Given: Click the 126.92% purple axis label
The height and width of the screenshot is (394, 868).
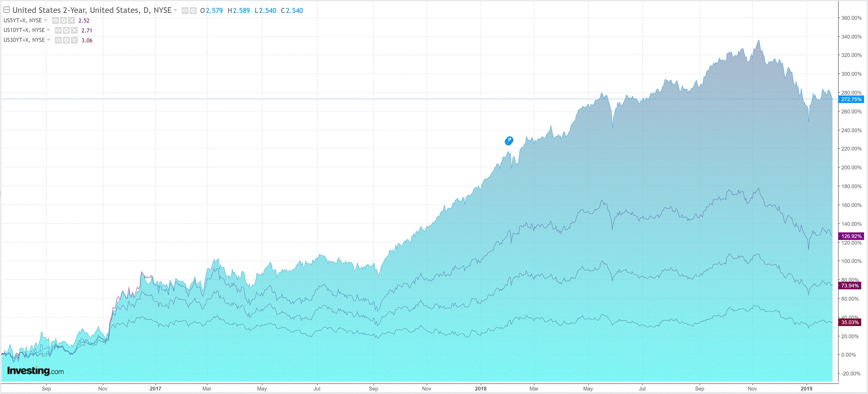Looking at the screenshot, I should pyautogui.click(x=851, y=236).
